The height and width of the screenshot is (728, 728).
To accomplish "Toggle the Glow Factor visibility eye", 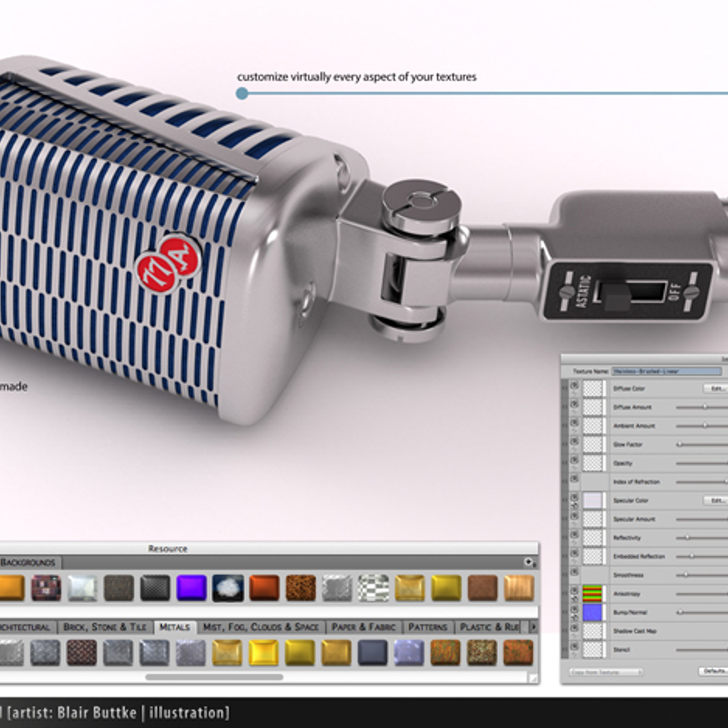I will tap(574, 441).
